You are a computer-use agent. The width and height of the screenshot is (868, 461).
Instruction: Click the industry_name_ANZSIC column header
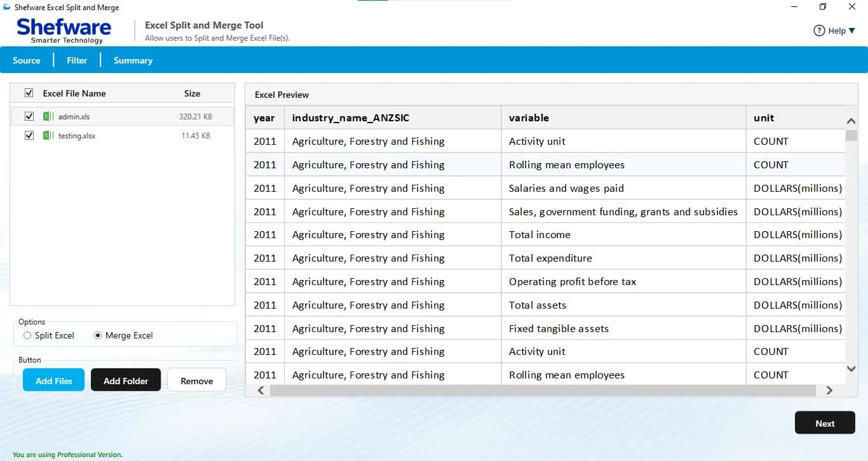tap(393, 117)
